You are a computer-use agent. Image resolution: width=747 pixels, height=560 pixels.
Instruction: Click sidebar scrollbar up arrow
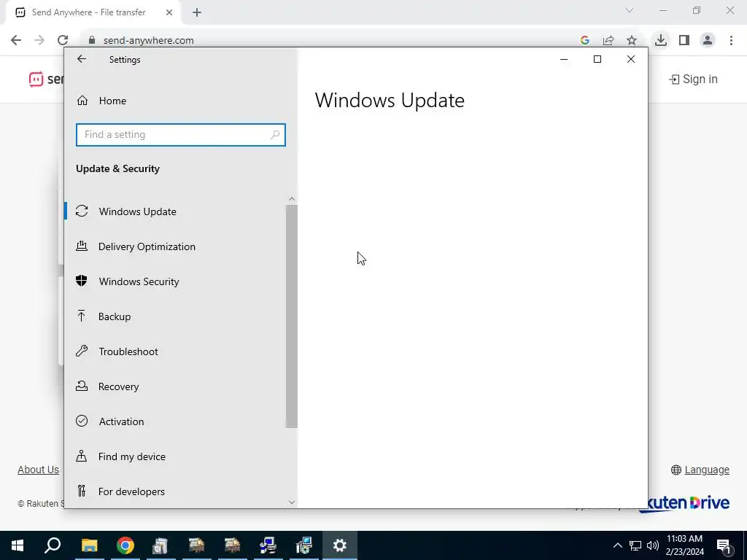tap(292, 200)
